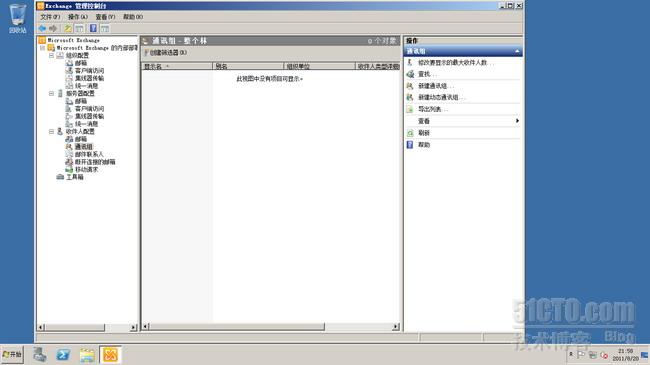Collapse the 收件人配置 tree node
This screenshot has height=365, width=650.
click(x=51, y=131)
